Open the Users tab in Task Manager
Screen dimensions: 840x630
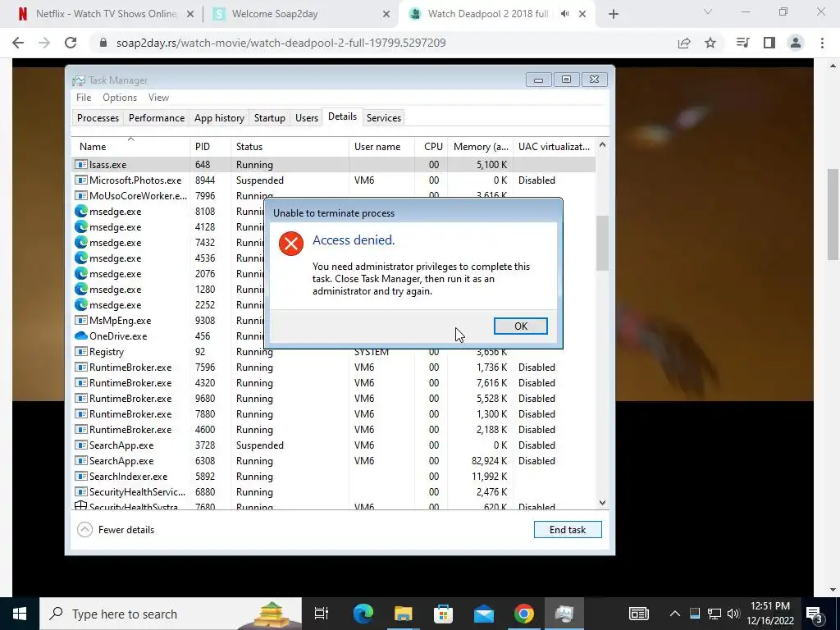click(307, 118)
